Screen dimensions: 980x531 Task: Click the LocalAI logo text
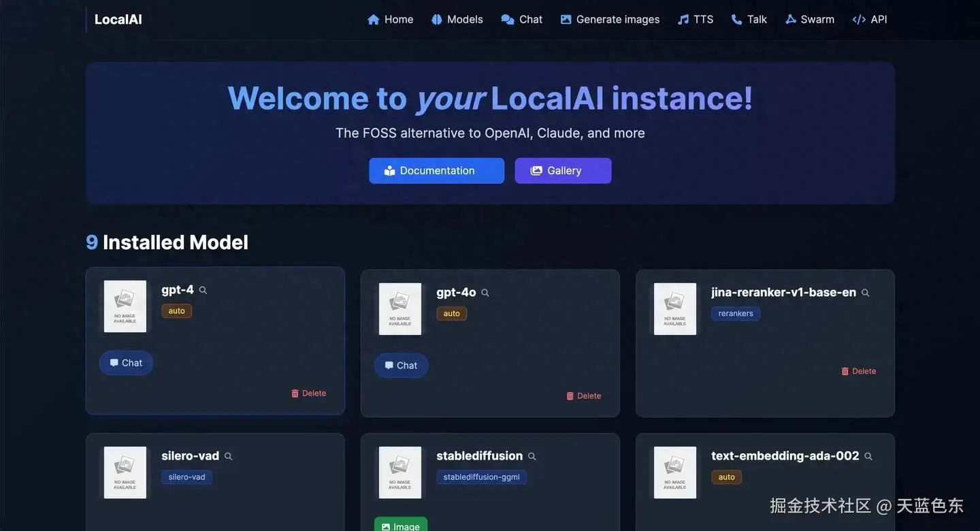(x=118, y=19)
